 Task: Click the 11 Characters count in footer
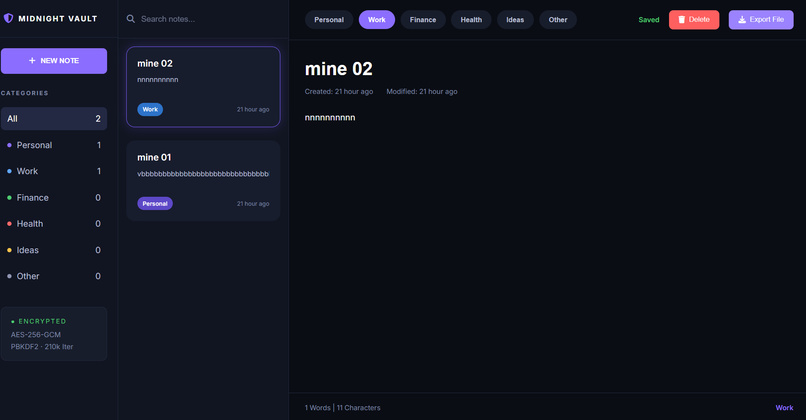[x=359, y=408]
